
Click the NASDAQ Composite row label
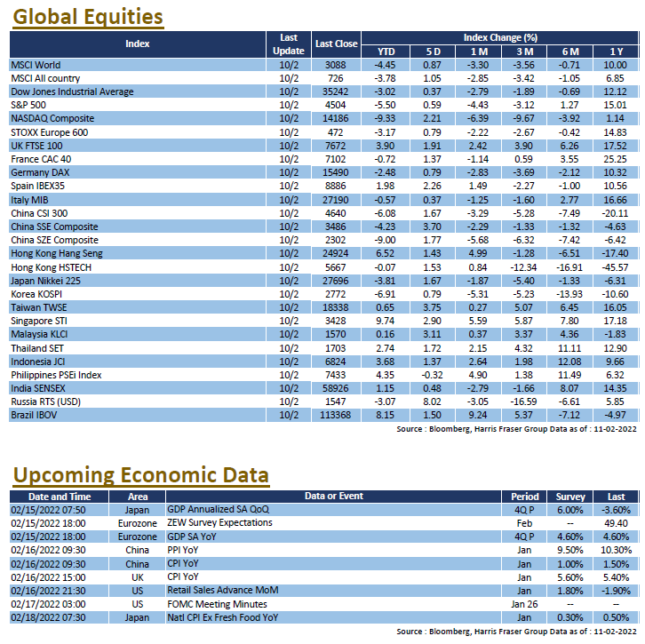(x=52, y=118)
